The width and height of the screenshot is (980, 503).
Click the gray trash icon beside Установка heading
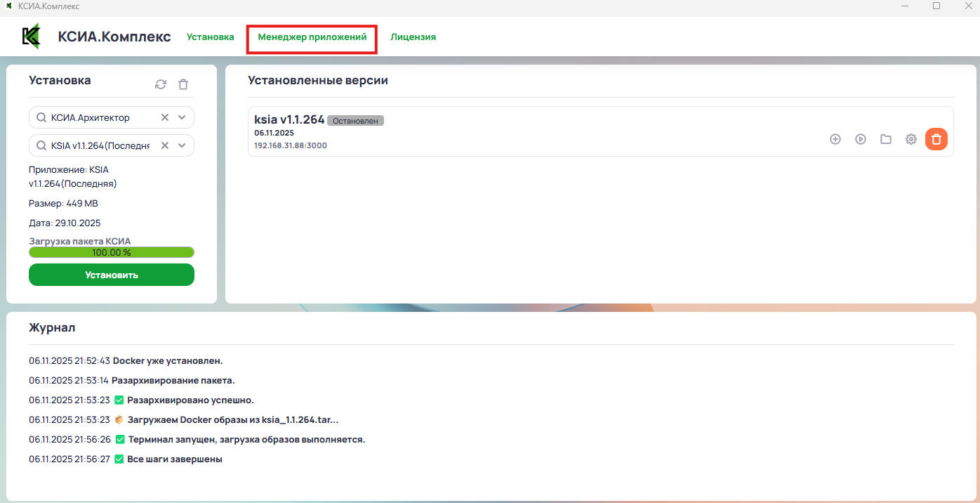point(183,84)
